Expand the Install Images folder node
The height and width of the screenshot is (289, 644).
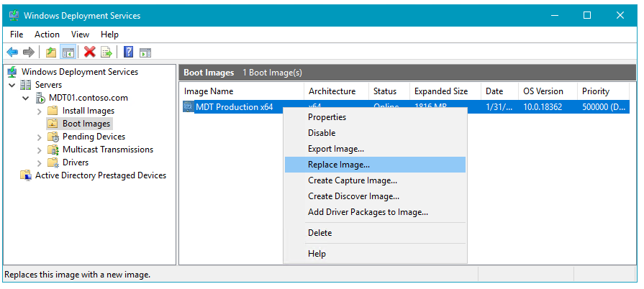coord(40,111)
